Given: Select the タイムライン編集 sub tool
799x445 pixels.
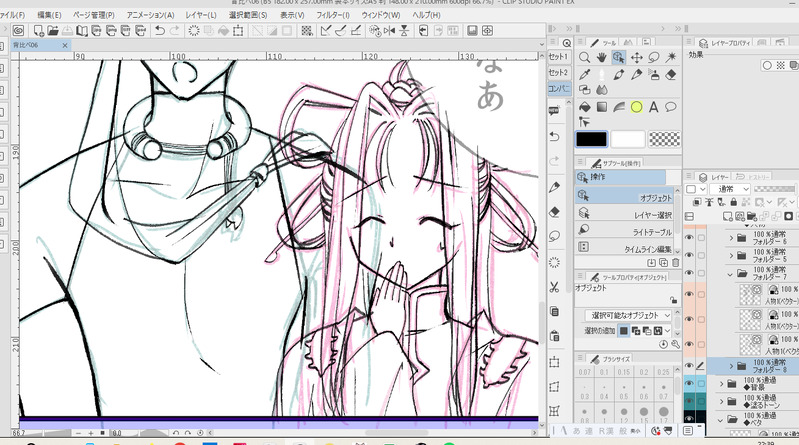Looking at the screenshot, I should [625, 248].
